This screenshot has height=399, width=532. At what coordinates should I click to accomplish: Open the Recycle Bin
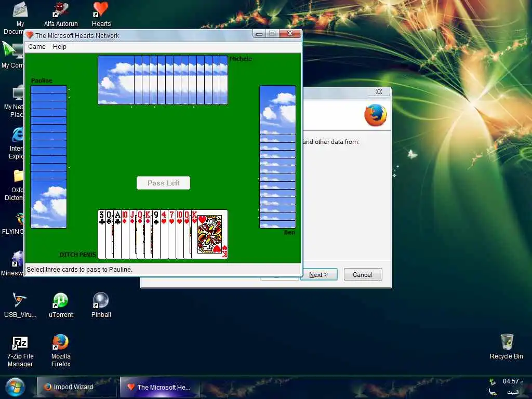(506, 347)
